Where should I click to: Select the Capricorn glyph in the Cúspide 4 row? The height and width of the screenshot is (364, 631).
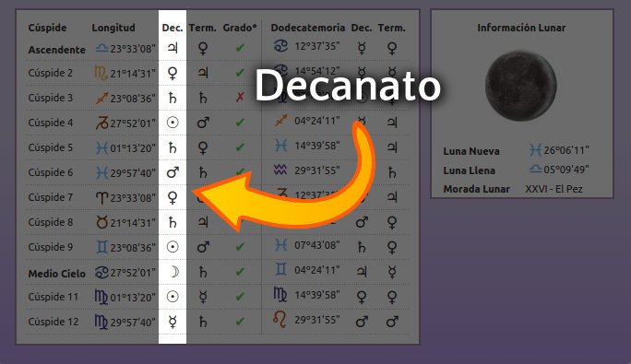(x=101, y=123)
